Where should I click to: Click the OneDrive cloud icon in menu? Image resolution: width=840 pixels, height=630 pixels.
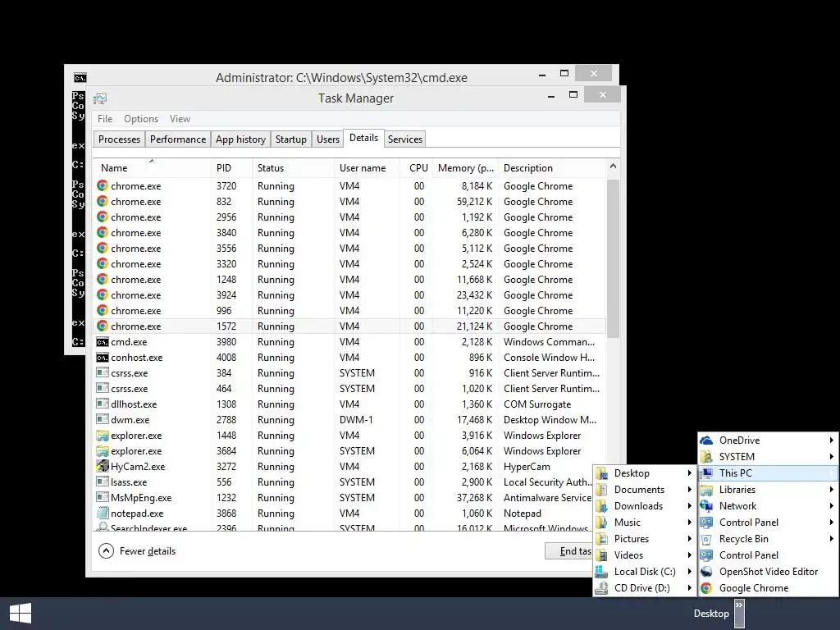click(706, 441)
